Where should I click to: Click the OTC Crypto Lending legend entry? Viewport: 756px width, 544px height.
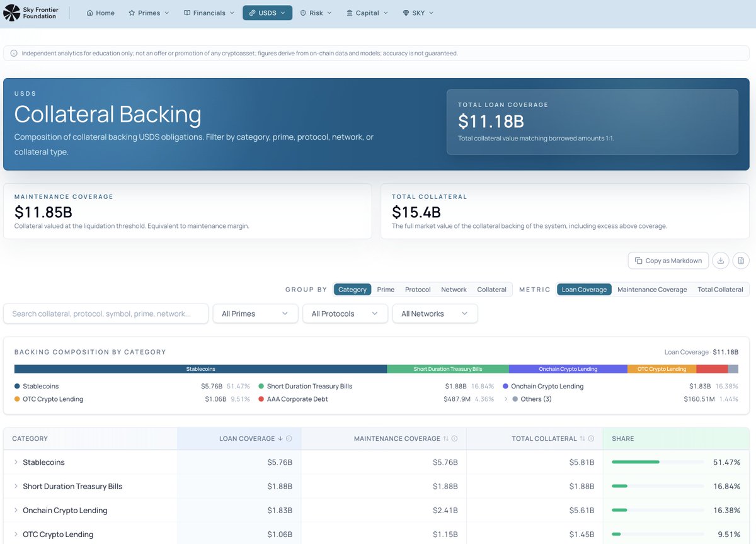click(132, 399)
